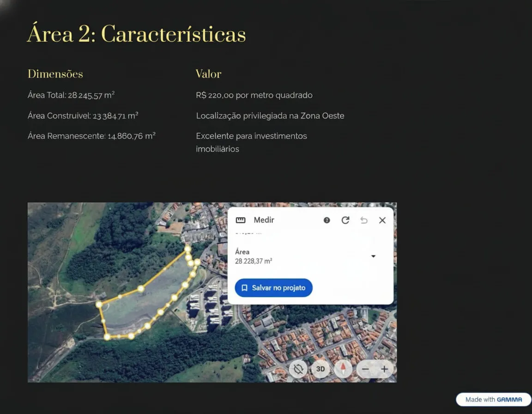532x414 pixels.
Task: Click the Salvar no projeto button
Action: pyautogui.click(x=273, y=288)
